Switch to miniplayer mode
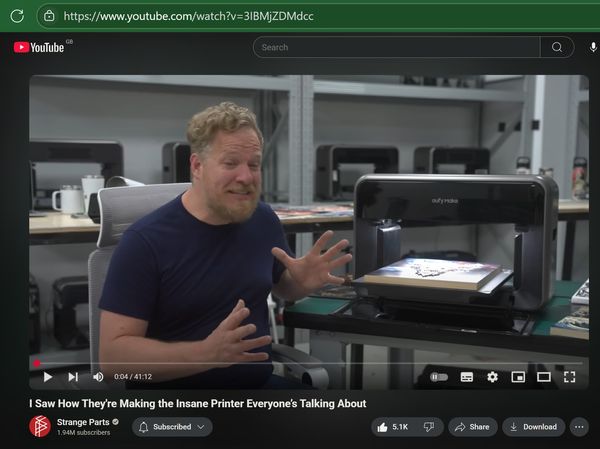 coord(518,377)
